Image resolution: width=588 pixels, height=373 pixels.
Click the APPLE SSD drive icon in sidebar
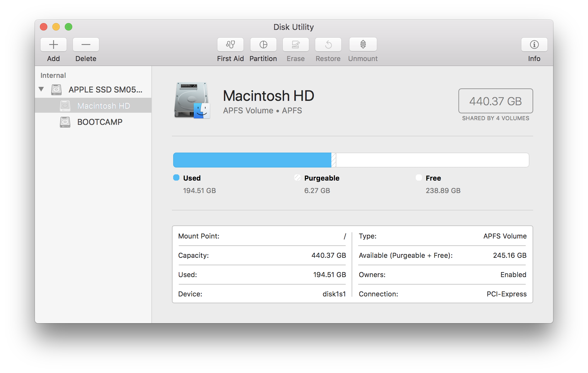click(x=56, y=90)
